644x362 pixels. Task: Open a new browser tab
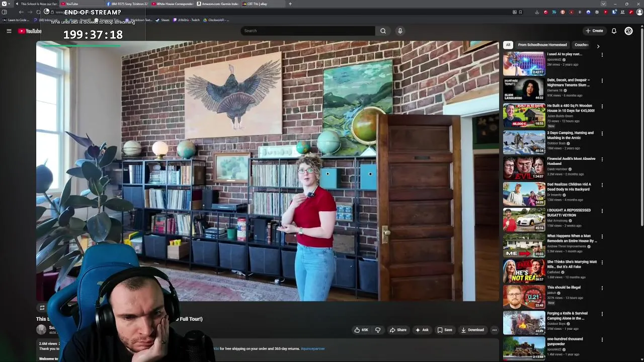click(x=290, y=4)
